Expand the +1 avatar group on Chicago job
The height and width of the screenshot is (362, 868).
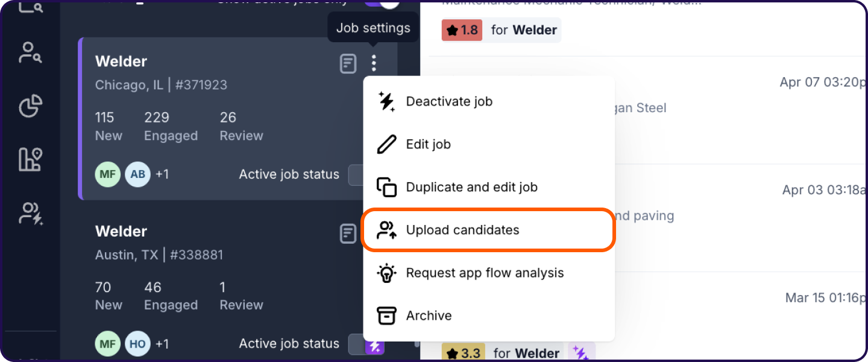coord(162,174)
